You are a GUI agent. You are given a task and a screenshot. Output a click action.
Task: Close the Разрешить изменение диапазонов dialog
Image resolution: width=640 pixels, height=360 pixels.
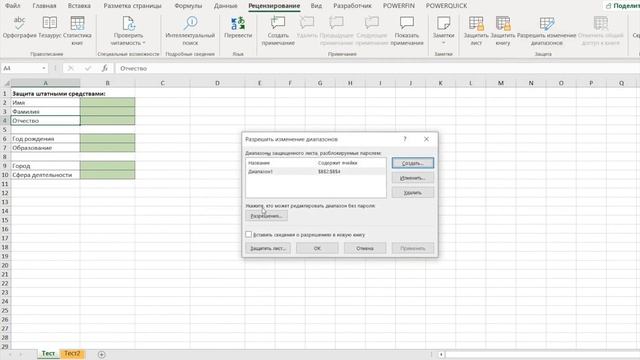[x=426, y=139]
